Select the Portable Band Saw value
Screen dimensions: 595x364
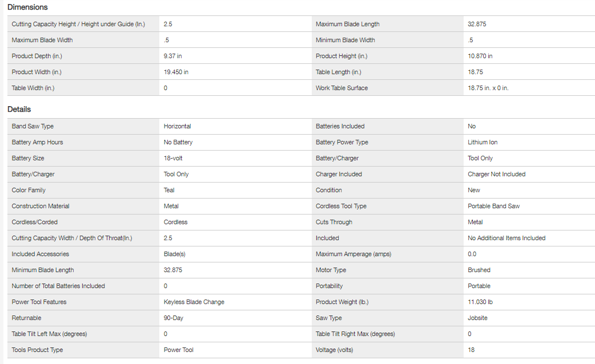(493, 206)
